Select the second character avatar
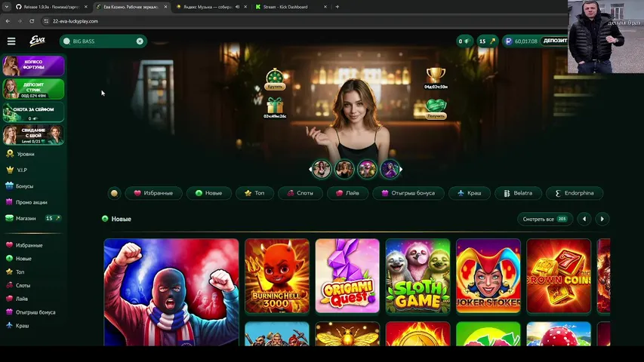This screenshot has width=644, height=362. tap(344, 169)
